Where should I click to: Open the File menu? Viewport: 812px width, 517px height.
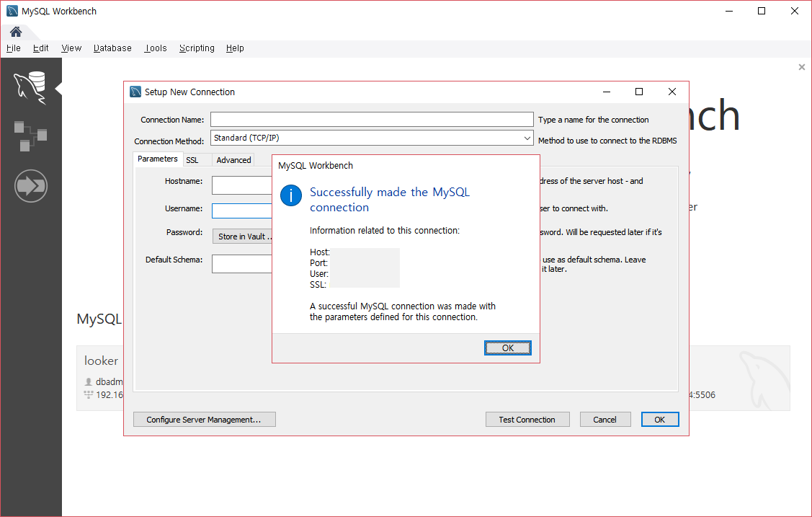tap(14, 48)
